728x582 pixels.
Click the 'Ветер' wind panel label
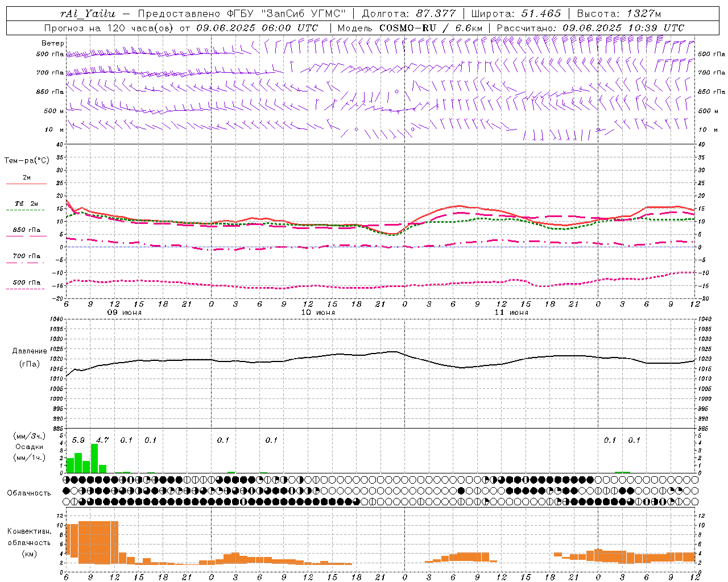coord(53,43)
